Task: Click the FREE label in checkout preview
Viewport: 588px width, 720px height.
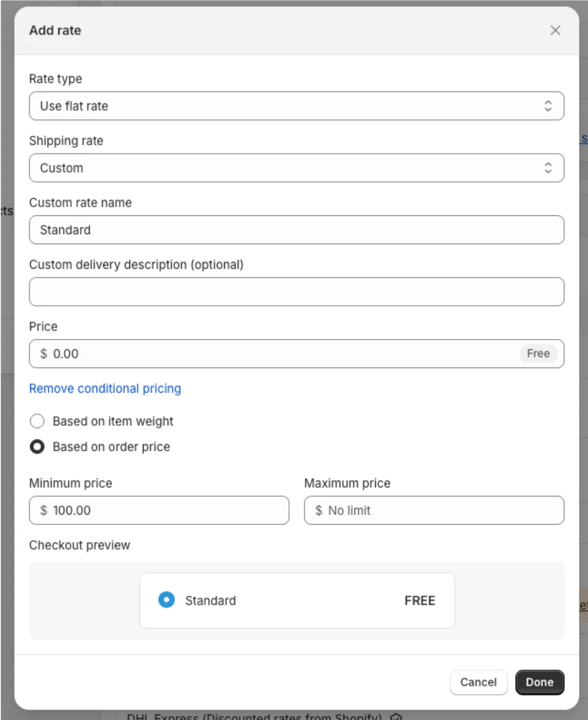Action: 420,601
